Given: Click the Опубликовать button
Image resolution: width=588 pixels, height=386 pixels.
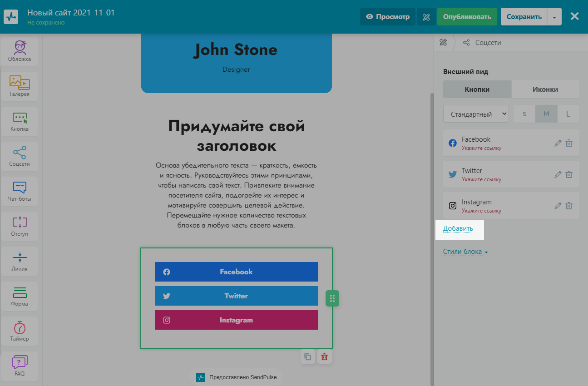Looking at the screenshot, I should [467, 17].
